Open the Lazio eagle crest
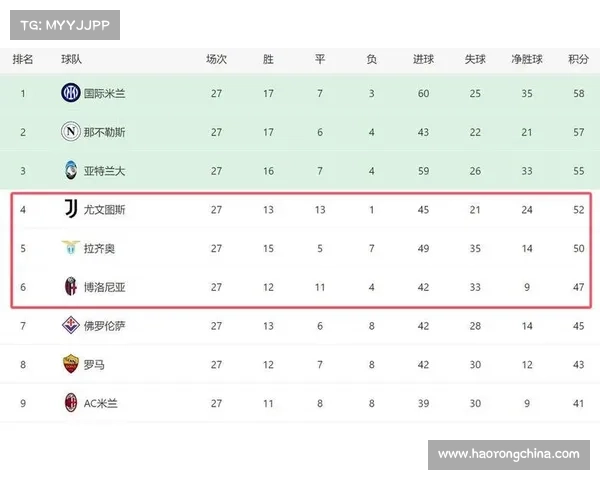The image size is (600, 480). pos(71,248)
